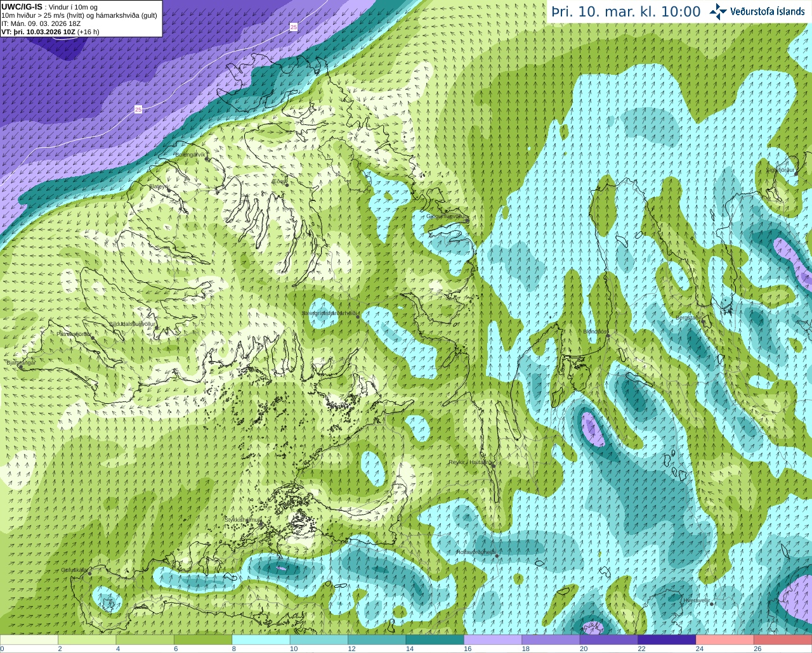This screenshot has width=812, height=653.
Task: Click the 20–22 m/s legend swatch
Action: pyautogui.click(x=609, y=640)
